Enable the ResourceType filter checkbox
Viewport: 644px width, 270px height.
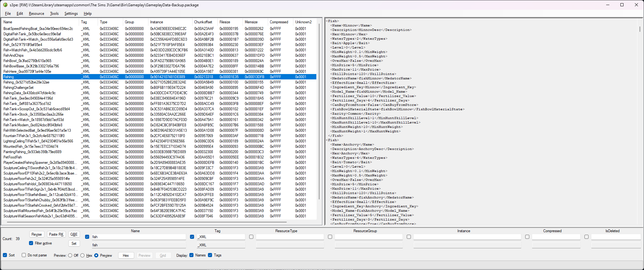251,237
